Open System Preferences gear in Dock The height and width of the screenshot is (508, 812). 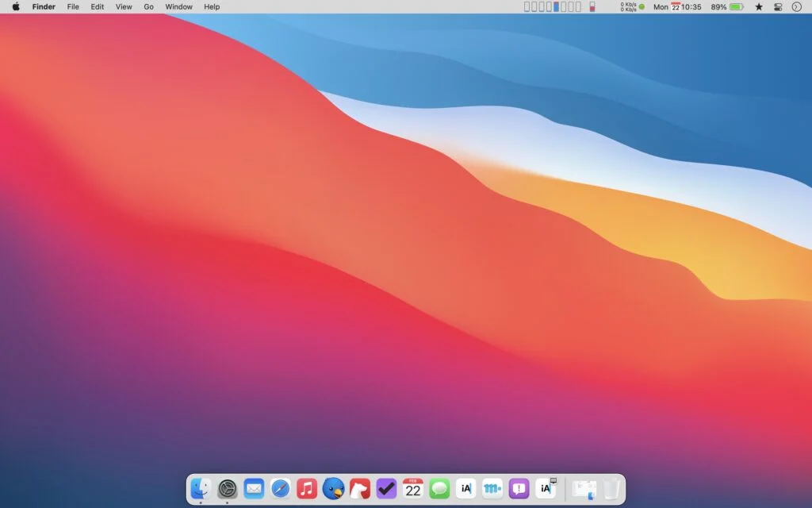tap(227, 488)
